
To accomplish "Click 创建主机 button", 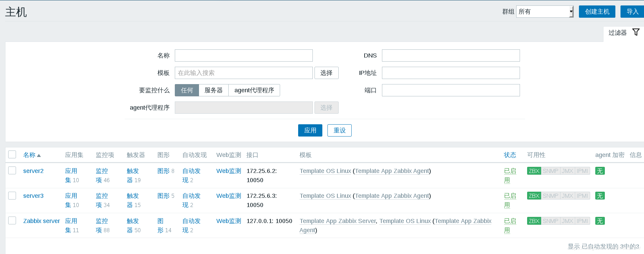I will pos(597,12).
